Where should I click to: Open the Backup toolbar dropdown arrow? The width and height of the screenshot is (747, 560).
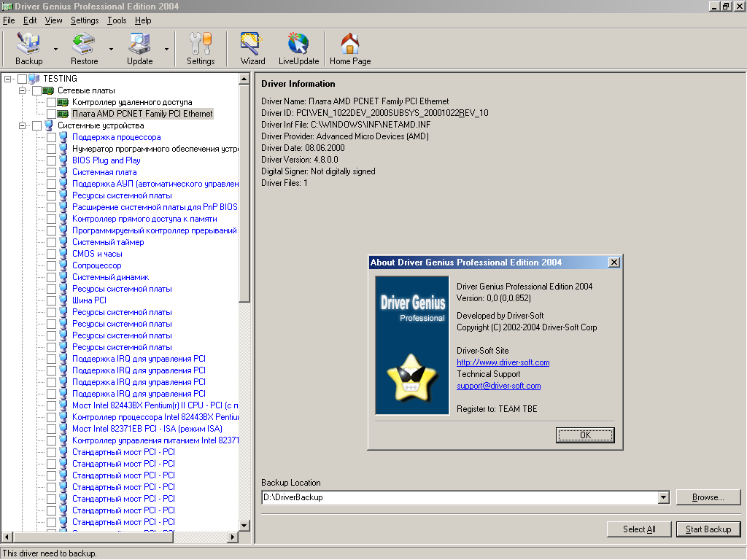[55, 50]
